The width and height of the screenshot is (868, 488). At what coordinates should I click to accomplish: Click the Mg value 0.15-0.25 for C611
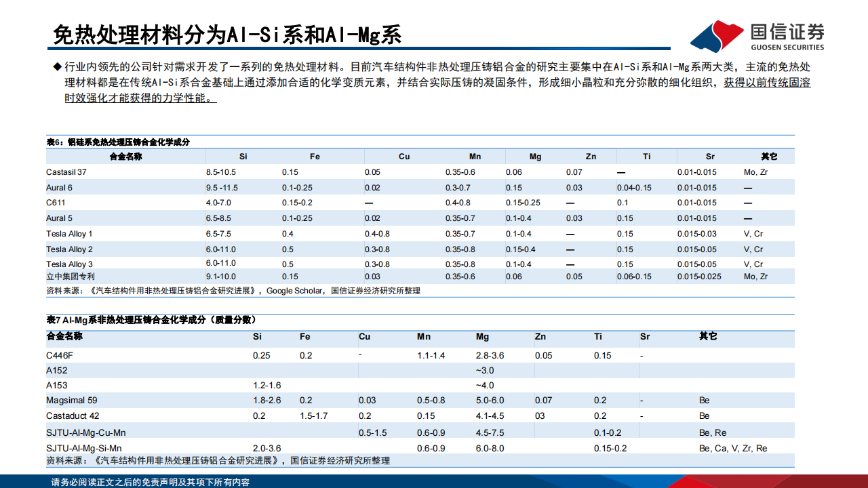(523, 203)
